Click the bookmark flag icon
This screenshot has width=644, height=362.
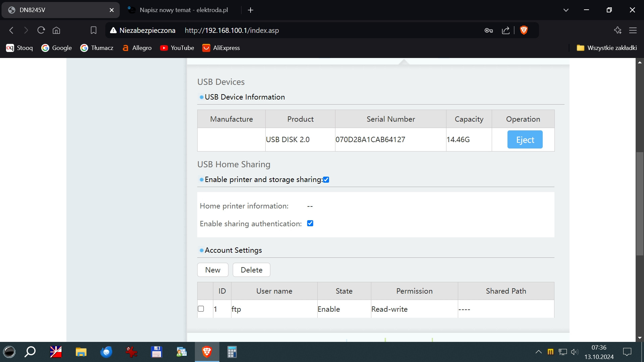coord(93,30)
